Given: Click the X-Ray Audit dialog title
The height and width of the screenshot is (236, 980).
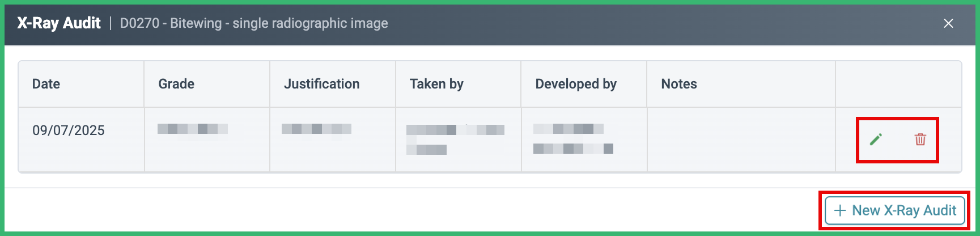Looking at the screenshot, I should coord(59,23).
